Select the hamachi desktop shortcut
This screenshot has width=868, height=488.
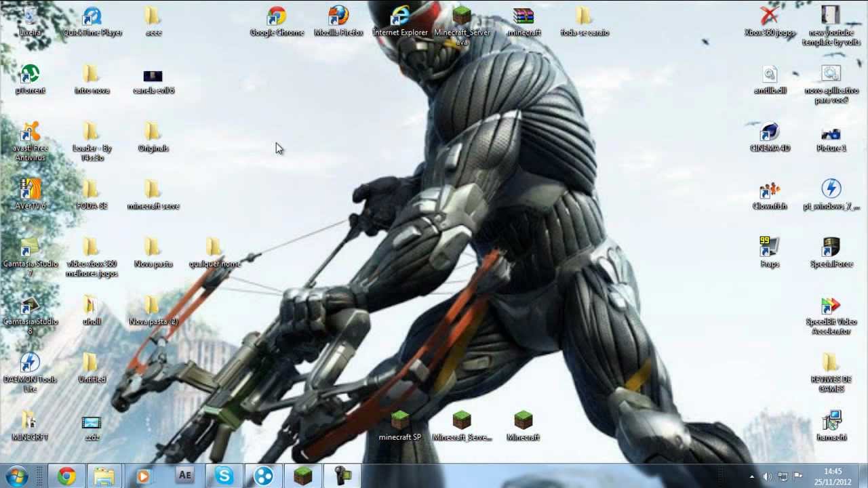[x=831, y=426]
